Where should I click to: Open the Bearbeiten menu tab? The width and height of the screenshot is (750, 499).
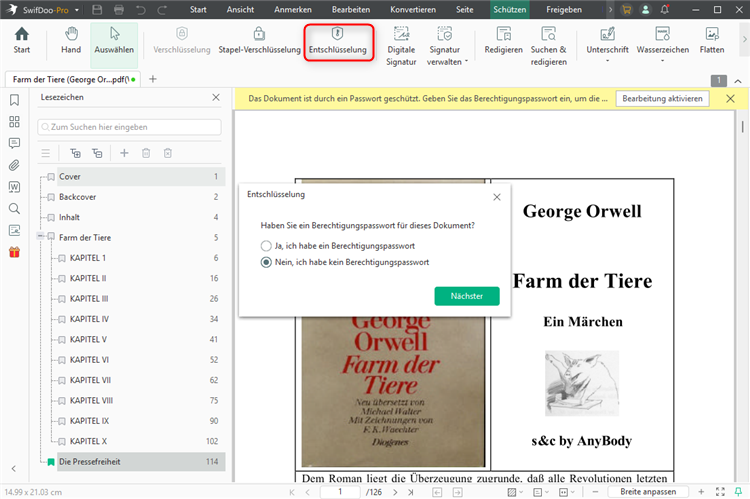351,10
